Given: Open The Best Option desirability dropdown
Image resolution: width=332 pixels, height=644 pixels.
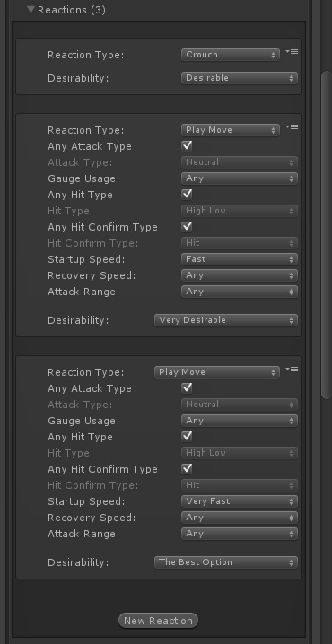Looking at the screenshot, I should [x=225, y=562].
